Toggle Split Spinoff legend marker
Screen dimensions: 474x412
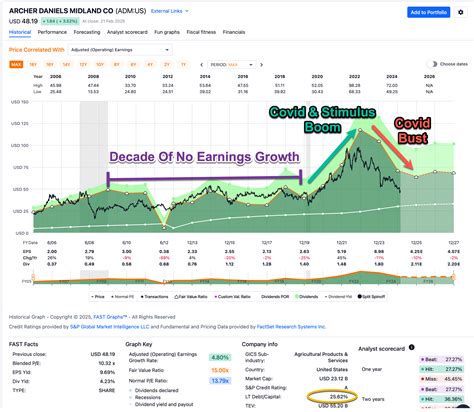tap(359, 296)
